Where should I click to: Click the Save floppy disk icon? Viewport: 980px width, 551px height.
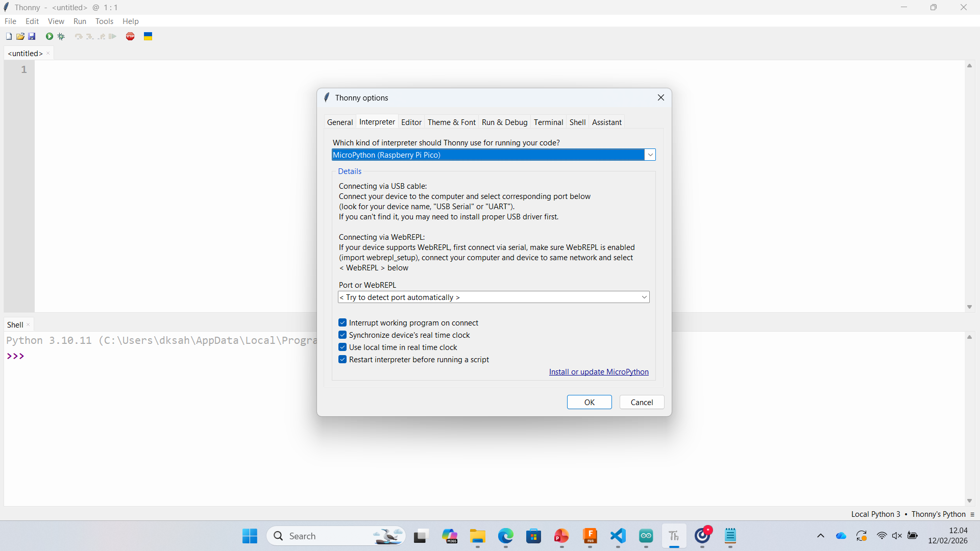coord(32,36)
